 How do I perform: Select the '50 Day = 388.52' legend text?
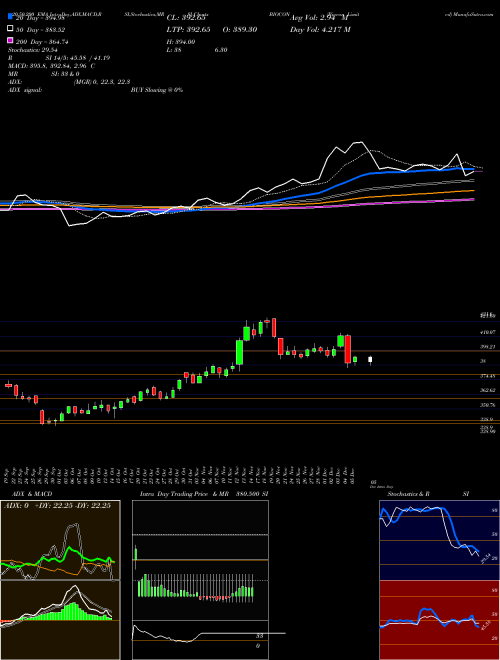[41, 30]
